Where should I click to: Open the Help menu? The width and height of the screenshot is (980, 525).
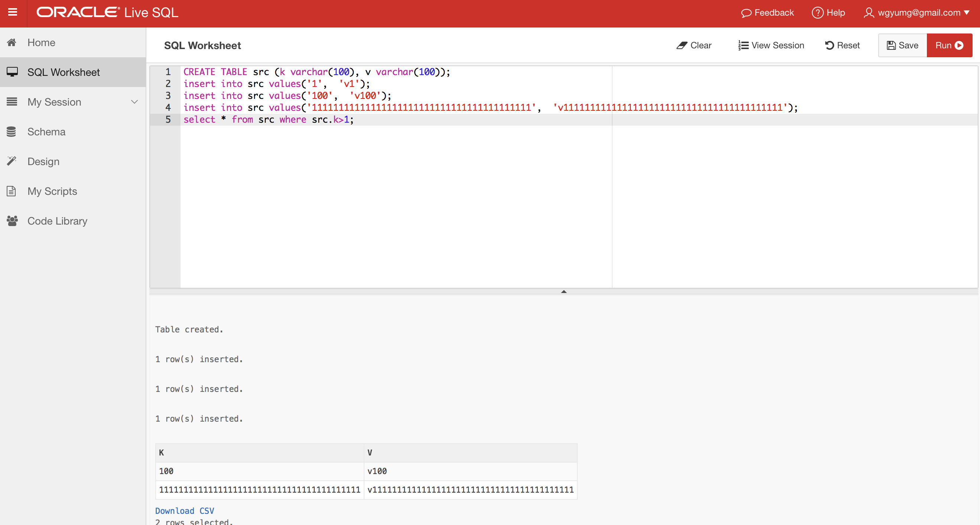828,13
